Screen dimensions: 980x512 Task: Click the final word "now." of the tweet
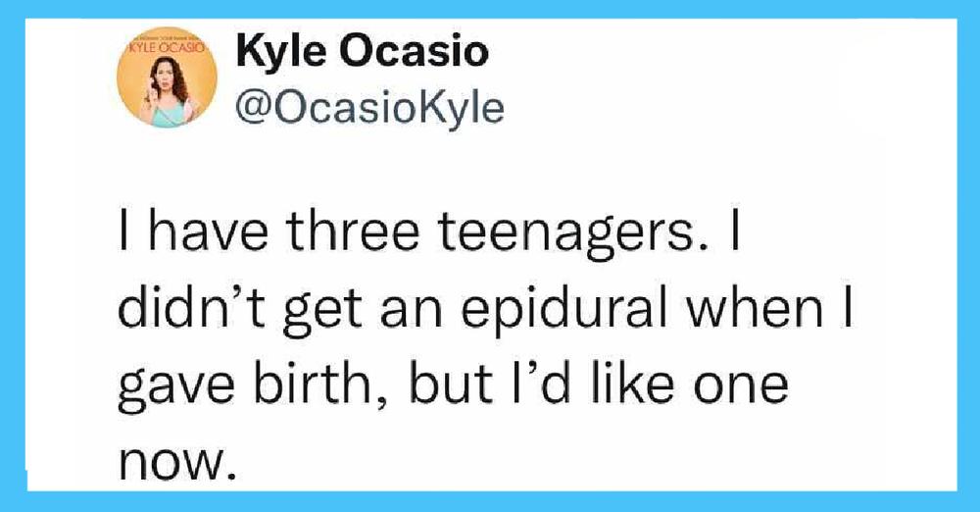(178, 462)
